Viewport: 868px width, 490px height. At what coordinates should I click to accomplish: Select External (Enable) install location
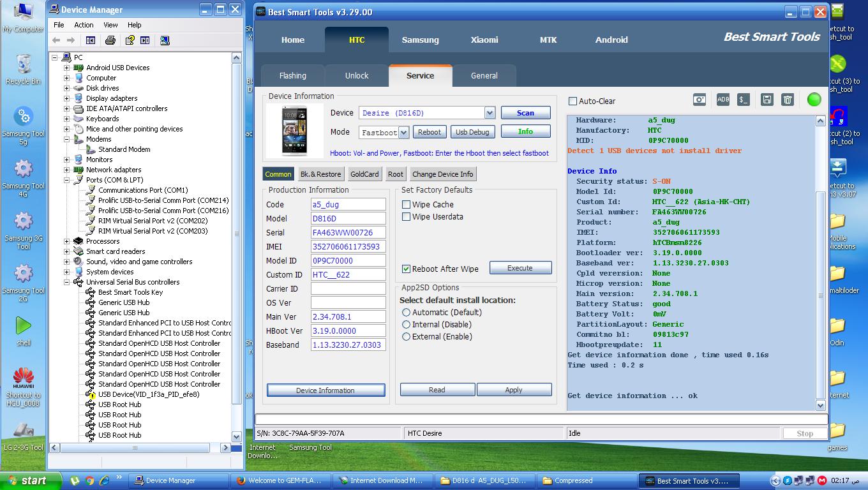pos(406,336)
